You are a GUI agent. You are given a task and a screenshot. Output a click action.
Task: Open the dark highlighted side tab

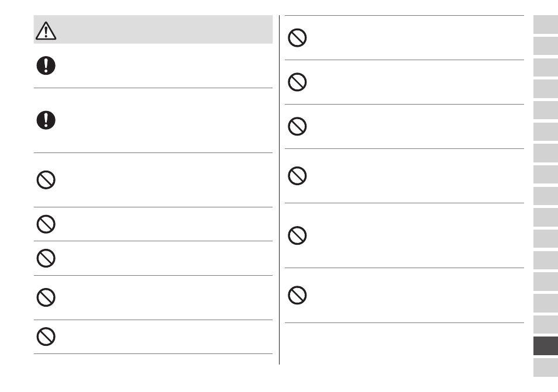click(546, 346)
